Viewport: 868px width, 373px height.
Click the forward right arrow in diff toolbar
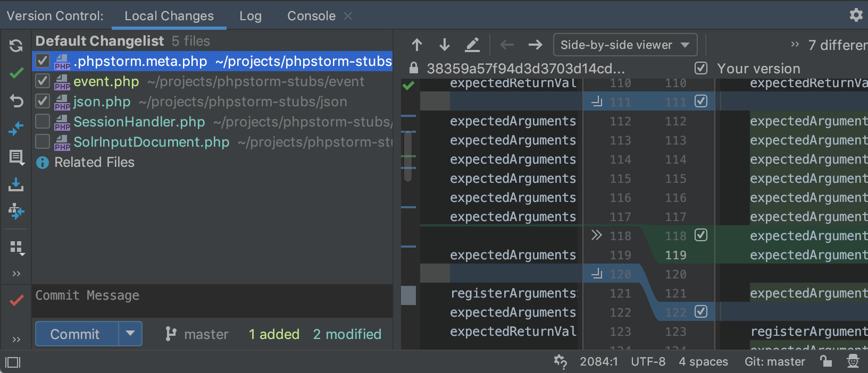tap(535, 45)
